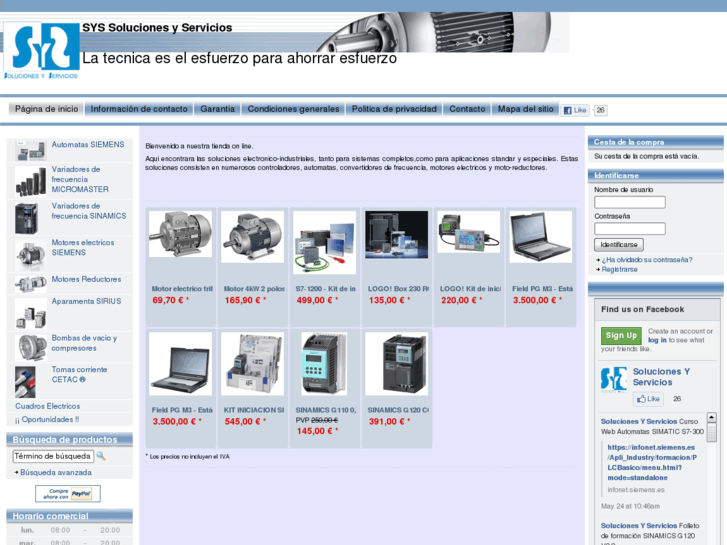Click Motores Reductores text link
The height and width of the screenshot is (545, 727).
point(86,279)
